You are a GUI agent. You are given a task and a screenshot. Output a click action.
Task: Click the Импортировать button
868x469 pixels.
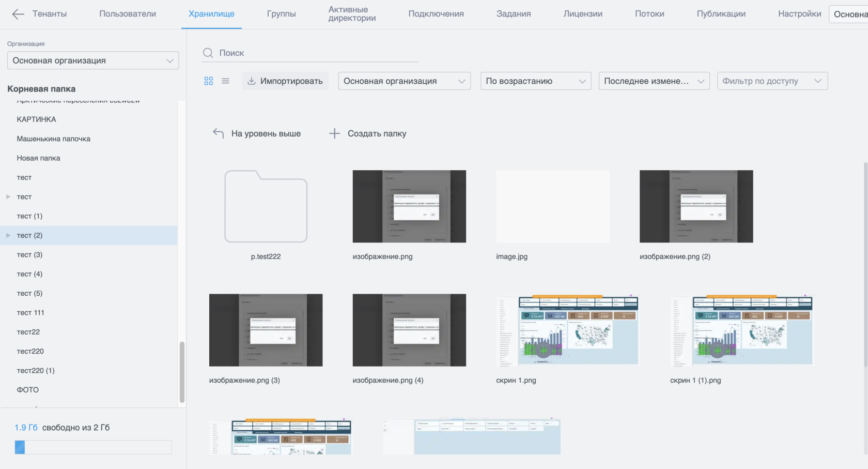coord(285,81)
